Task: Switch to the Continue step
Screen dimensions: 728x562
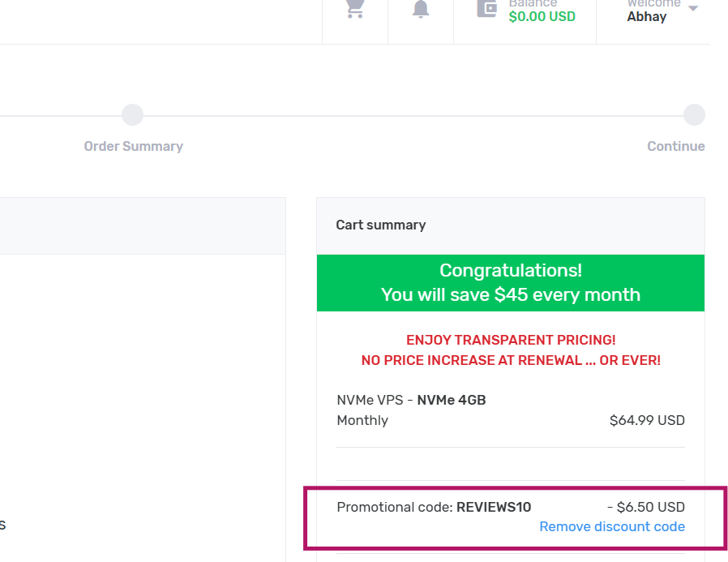Action: [675, 146]
